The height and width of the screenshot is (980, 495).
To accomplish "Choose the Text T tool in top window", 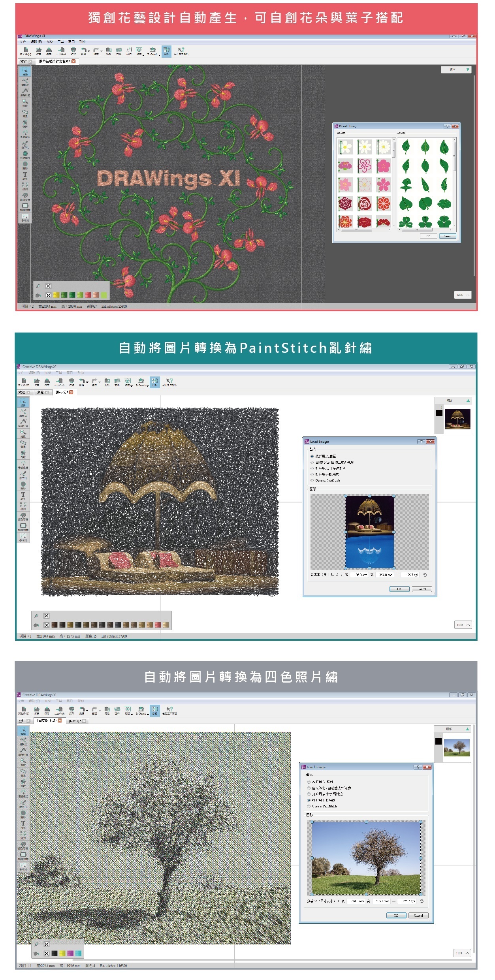I will click(25, 175).
